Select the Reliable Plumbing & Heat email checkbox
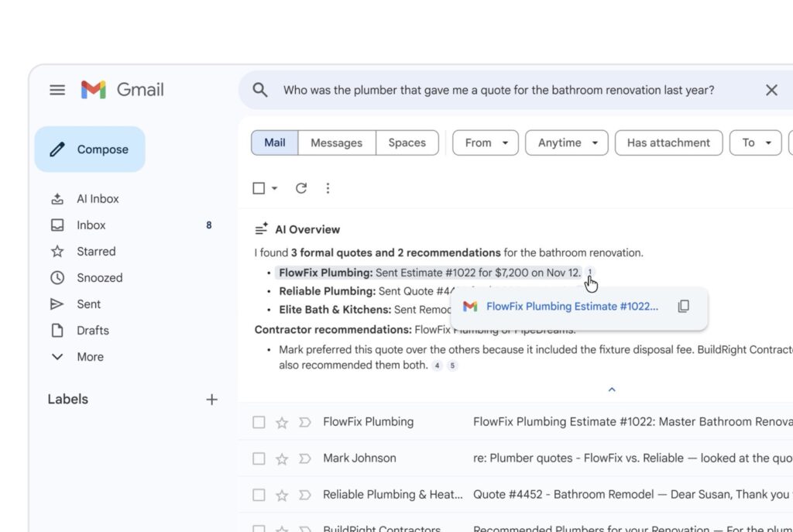793x532 pixels. 259,495
